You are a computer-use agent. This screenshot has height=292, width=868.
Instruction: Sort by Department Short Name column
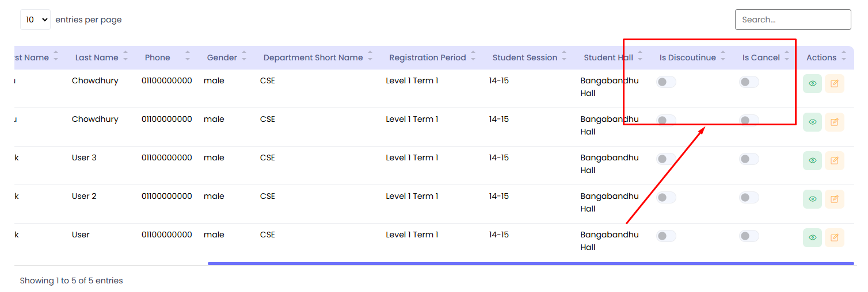click(x=313, y=57)
